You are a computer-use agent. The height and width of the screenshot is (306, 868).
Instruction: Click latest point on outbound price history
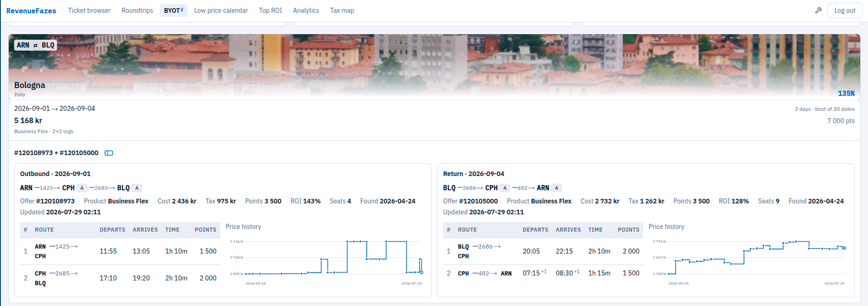(421, 272)
